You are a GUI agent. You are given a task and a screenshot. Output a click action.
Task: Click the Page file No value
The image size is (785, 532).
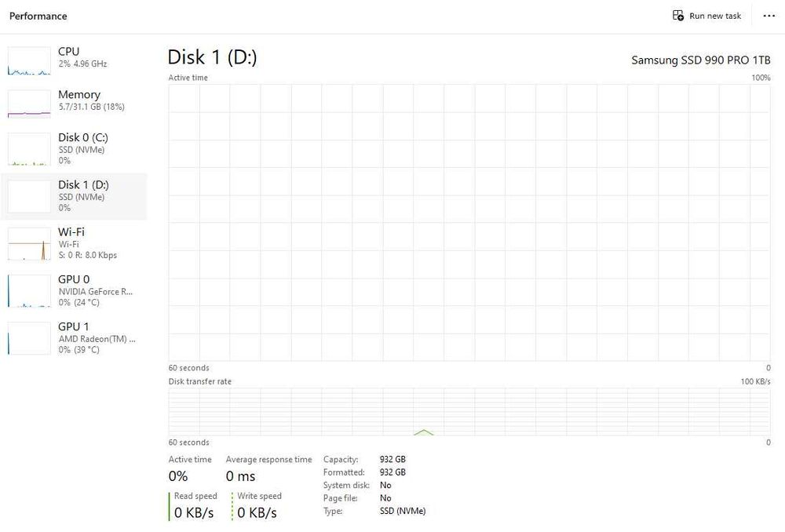click(385, 498)
